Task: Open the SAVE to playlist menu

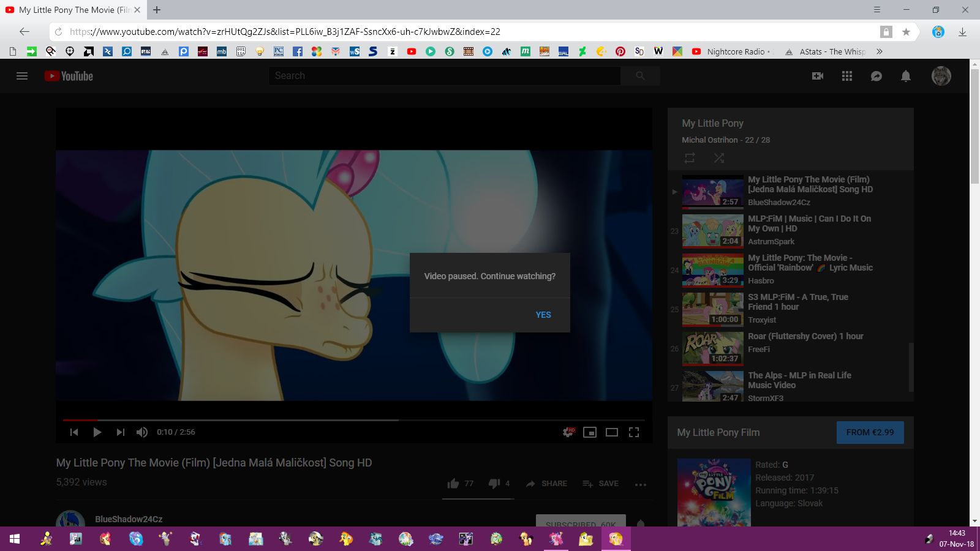Action: tap(600, 484)
